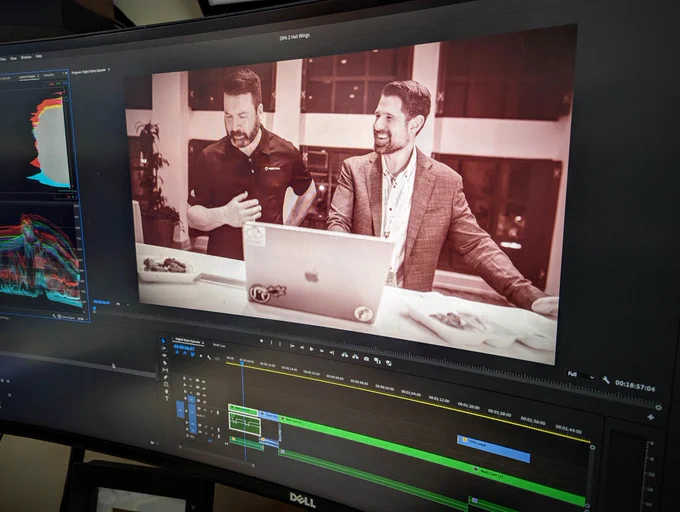
Task: Select the Selection arrow tool
Action: [x=163, y=341]
